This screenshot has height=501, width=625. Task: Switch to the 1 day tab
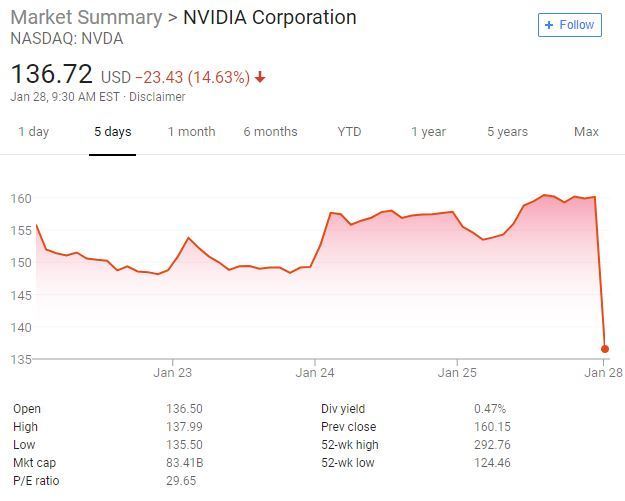(x=33, y=132)
